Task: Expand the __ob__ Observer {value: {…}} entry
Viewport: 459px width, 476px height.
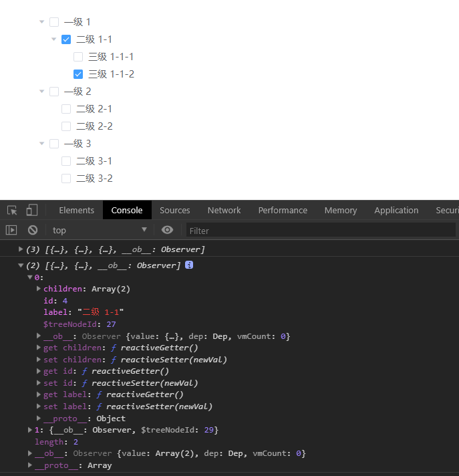Action: 39,336
